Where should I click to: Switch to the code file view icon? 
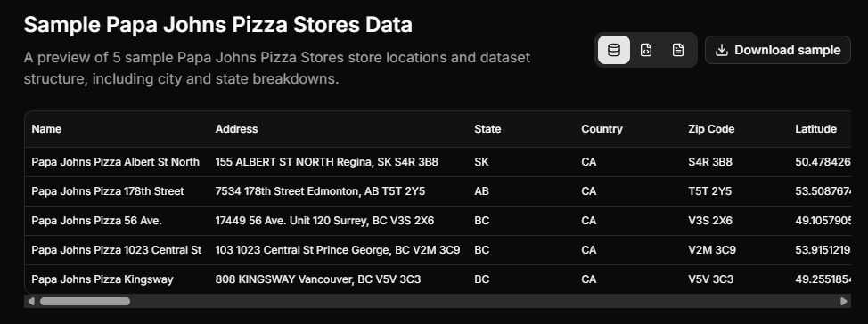[646, 50]
